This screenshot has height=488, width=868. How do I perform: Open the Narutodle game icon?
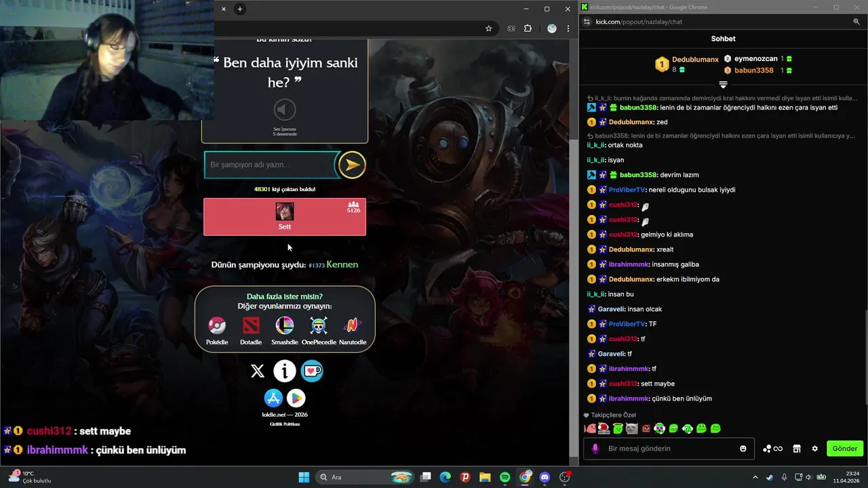pos(352,326)
